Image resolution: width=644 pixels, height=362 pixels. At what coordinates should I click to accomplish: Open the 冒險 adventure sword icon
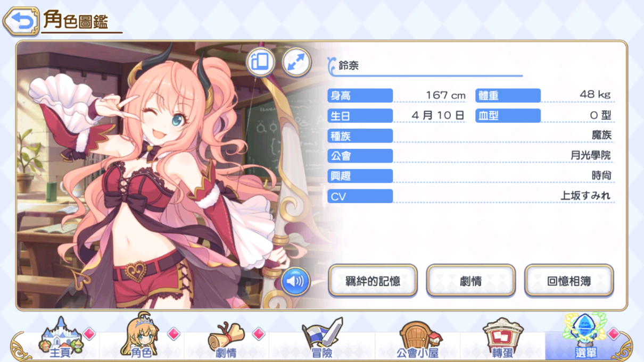pos(322,338)
